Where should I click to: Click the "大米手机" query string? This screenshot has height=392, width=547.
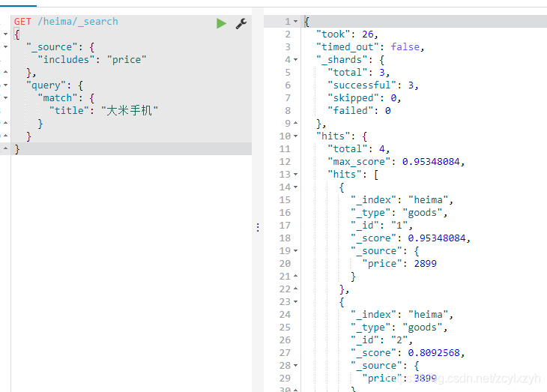tap(130, 111)
